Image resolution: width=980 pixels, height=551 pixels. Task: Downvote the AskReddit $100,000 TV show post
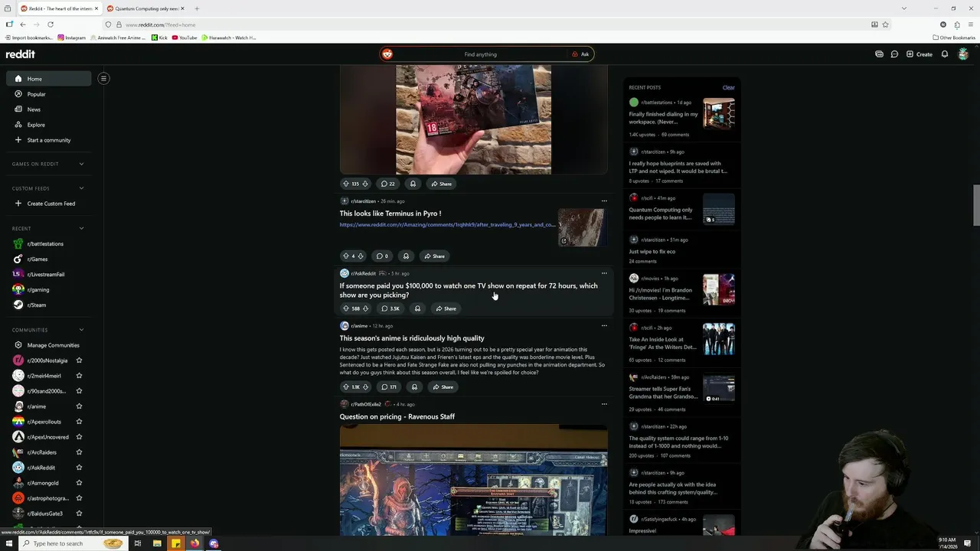click(365, 308)
